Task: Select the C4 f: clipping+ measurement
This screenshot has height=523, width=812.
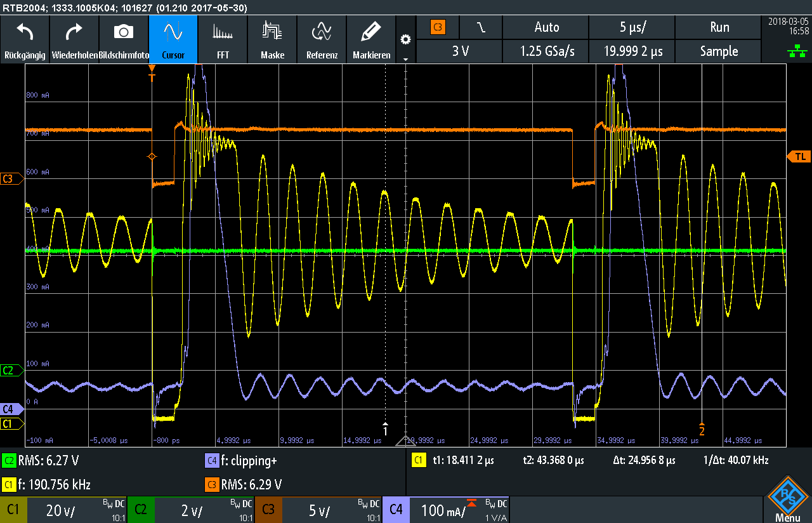Action: (241, 461)
